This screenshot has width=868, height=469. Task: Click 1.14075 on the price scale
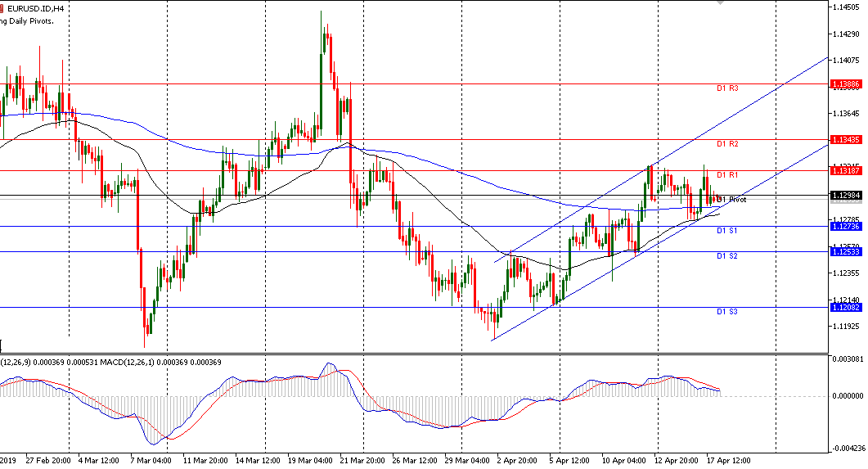click(847, 61)
